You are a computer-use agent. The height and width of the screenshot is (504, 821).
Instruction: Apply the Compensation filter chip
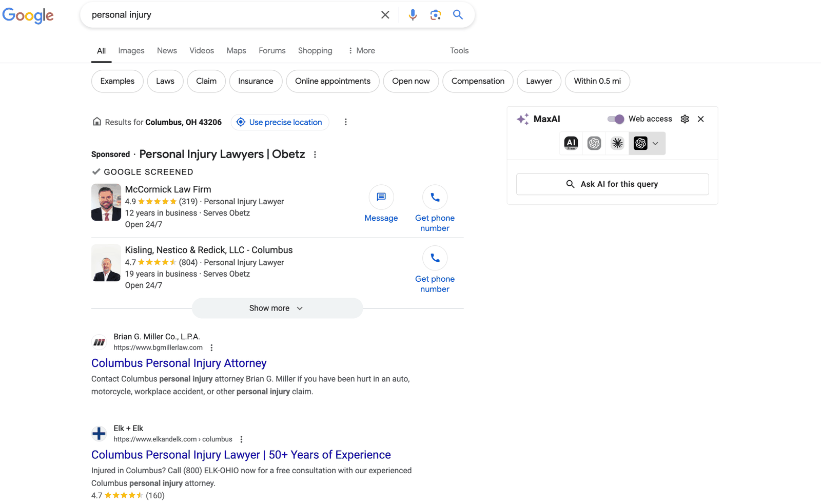[x=478, y=81]
